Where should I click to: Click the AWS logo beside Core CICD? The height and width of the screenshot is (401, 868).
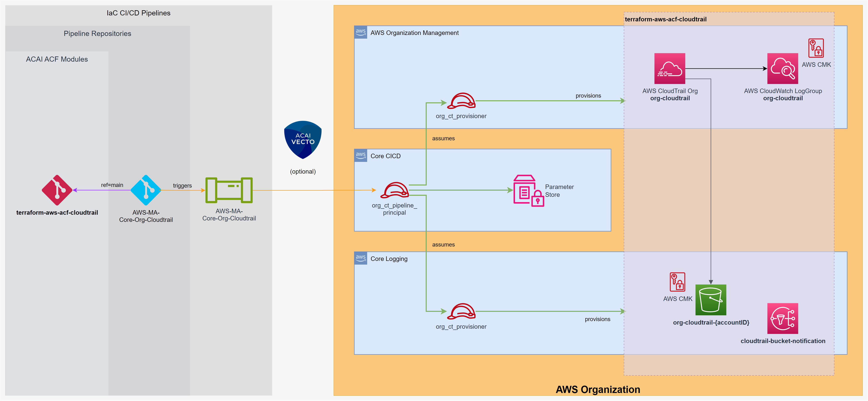click(361, 155)
